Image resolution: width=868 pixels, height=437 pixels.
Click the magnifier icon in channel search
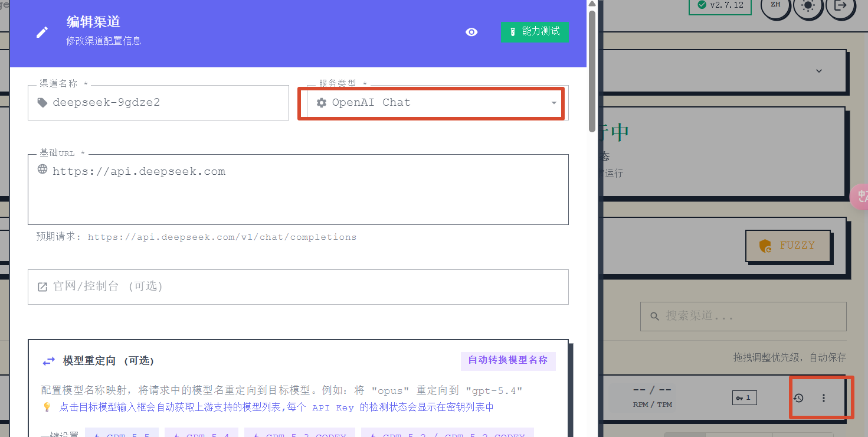[x=654, y=317]
